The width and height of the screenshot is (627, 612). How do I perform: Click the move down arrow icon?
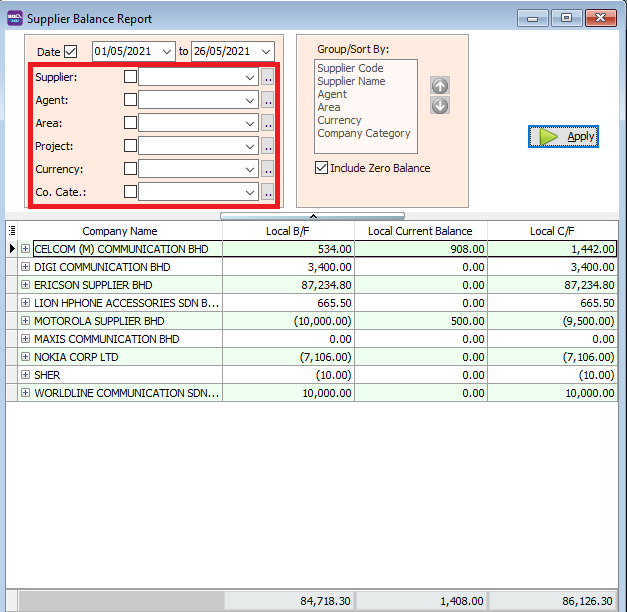click(440, 105)
